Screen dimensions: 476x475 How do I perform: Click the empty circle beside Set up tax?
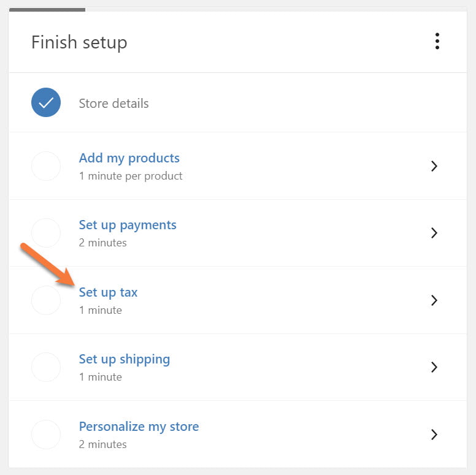pyautogui.click(x=46, y=300)
